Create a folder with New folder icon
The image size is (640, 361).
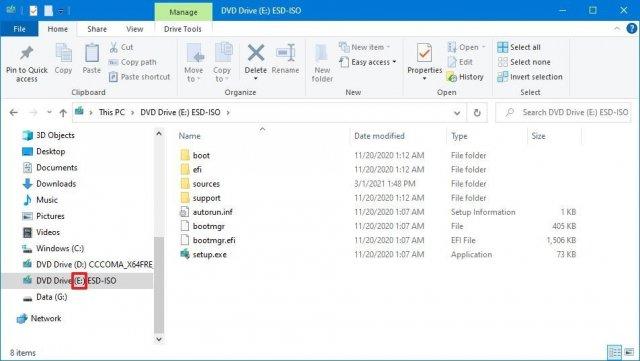(322, 54)
